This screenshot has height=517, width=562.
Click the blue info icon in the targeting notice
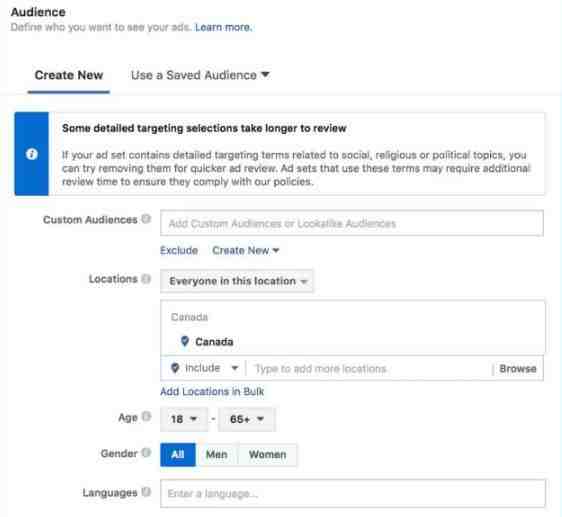click(x=32, y=154)
